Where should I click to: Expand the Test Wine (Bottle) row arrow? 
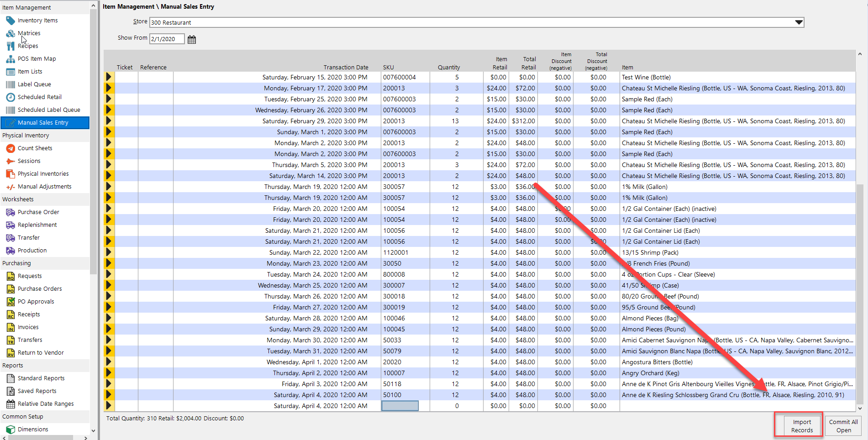click(x=109, y=77)
